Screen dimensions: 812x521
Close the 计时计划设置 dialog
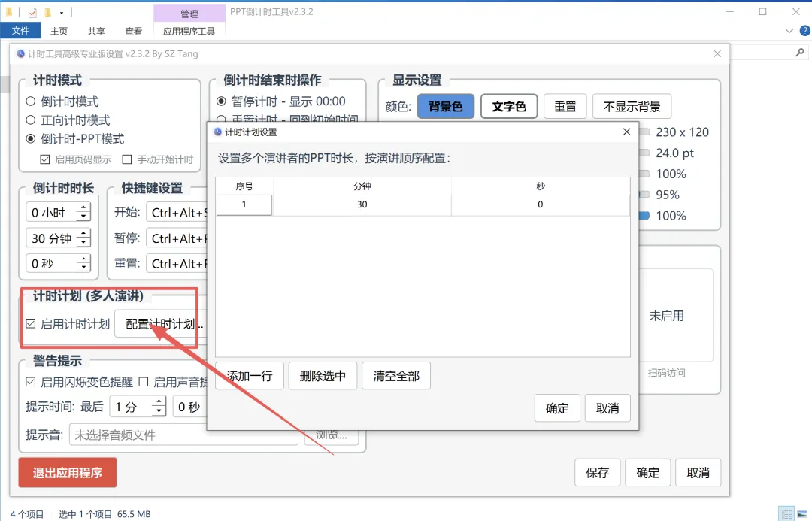click(x=626, y=132)
